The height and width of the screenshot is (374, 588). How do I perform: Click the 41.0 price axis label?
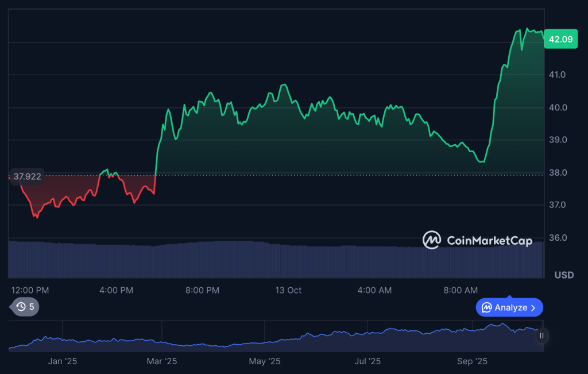tap(558, 75)
